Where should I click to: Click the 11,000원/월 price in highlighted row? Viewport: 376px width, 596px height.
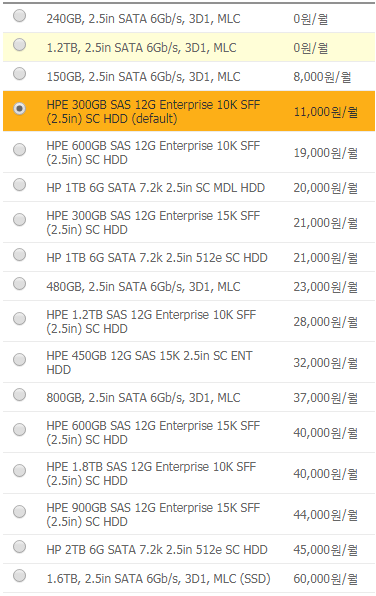pyautogui.click(x=325, y=112)
